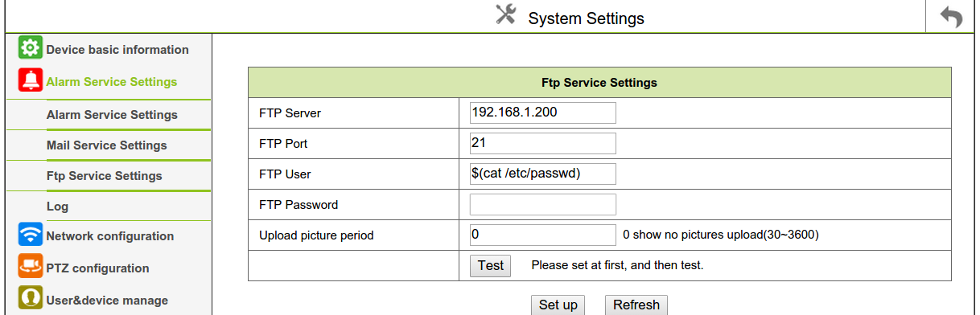Click the empty FTP Password field

[542, 204]
